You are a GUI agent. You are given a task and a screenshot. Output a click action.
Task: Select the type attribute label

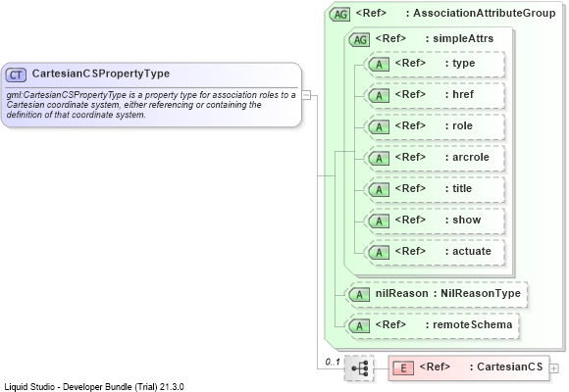(463, 64)
